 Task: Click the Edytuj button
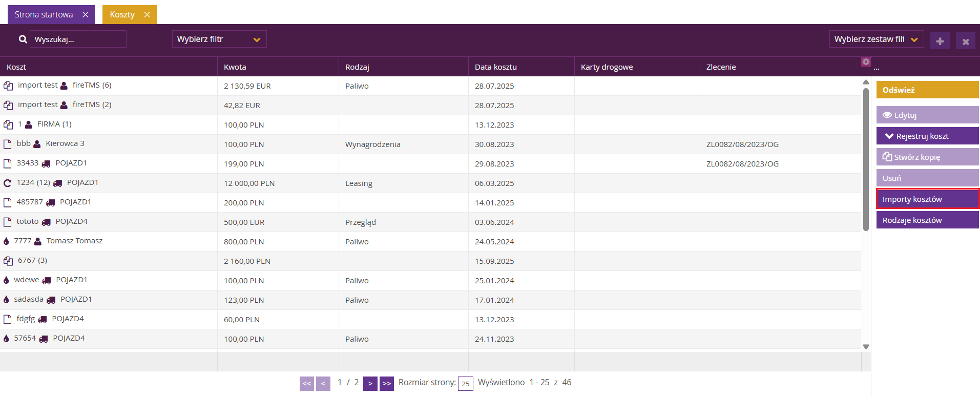coord(928,115)
